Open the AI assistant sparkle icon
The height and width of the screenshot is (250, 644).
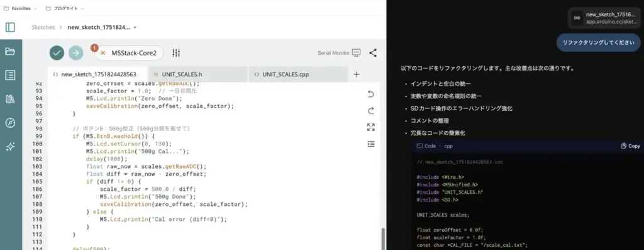click(10, 147)
